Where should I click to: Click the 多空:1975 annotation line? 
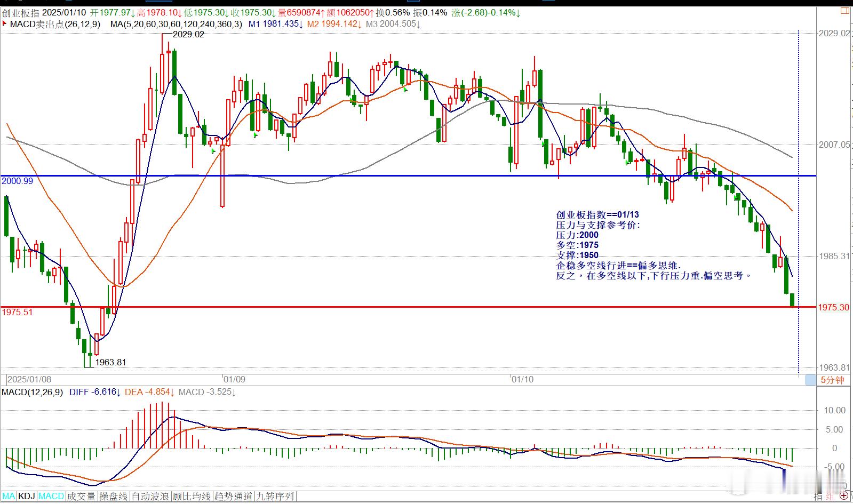pyautogui.click(x=577, y=245)
